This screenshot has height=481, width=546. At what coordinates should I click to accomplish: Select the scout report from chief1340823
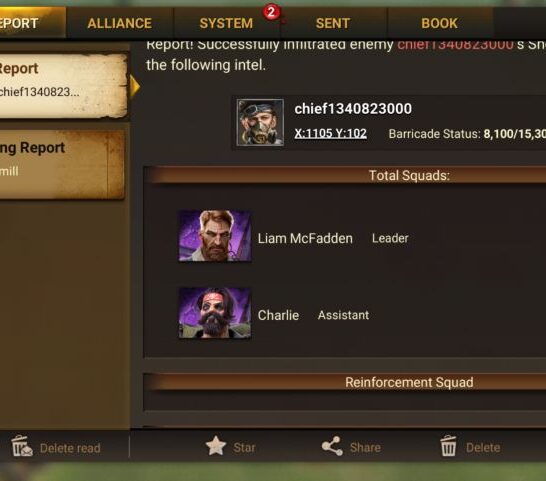coord(63,85)
